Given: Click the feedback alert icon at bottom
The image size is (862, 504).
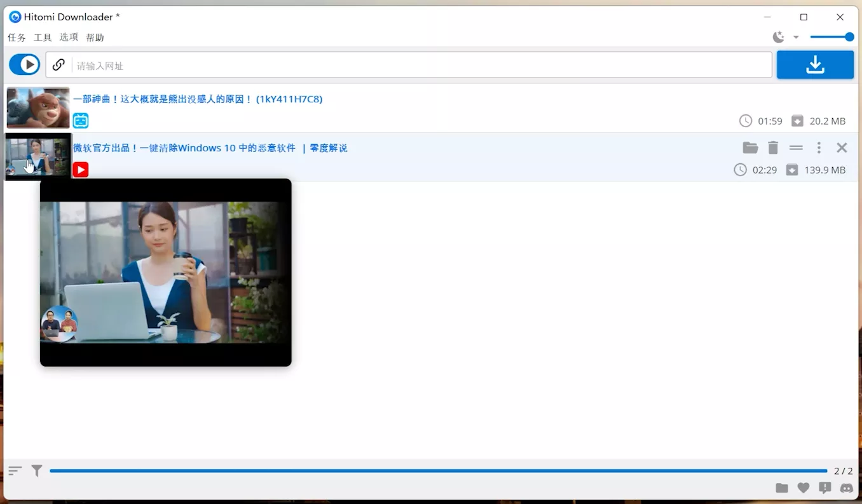Looking at the screenshot, I should pyautogui.click(x=825, y=488).
